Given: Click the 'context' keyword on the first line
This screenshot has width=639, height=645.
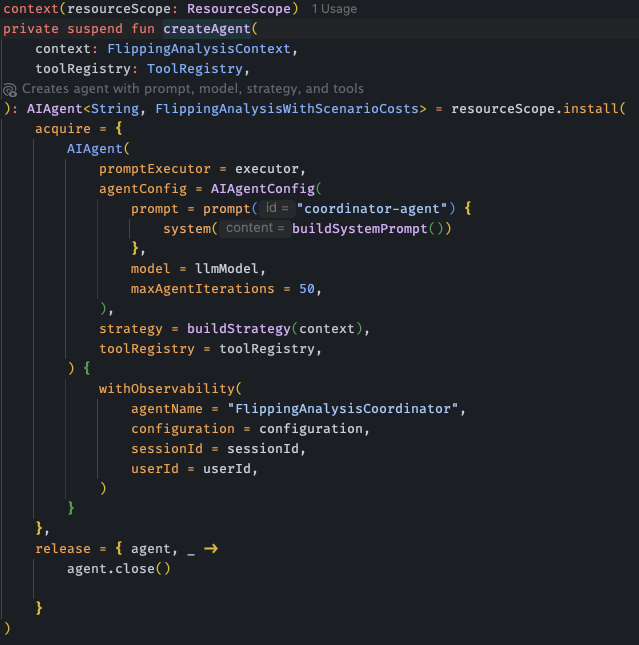Looking at the screenshot, I should [x=31, y=9].
